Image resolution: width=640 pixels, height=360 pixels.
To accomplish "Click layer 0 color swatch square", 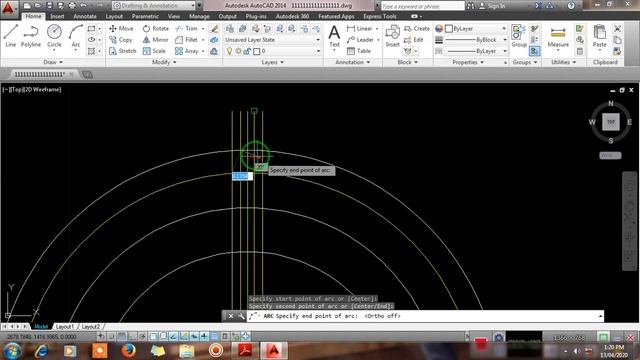I will [x=256, y=51].
